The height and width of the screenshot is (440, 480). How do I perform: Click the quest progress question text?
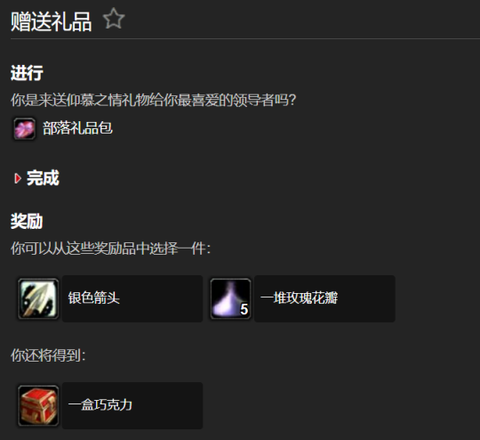(x=153, y=100)
